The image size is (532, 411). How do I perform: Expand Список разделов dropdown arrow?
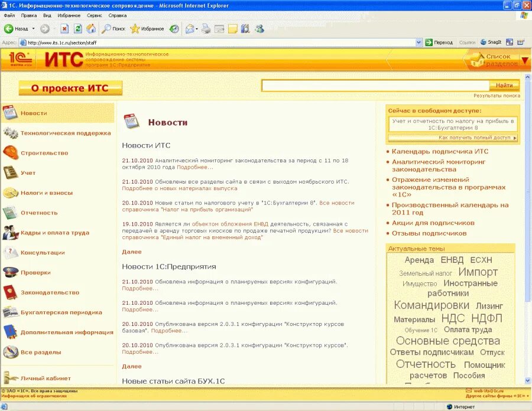(x=525, y=61)
